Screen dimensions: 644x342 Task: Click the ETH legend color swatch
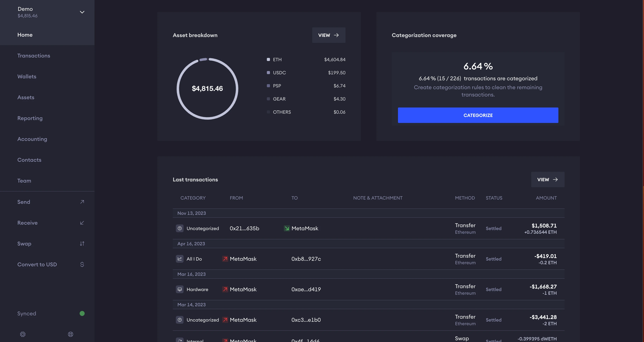(268, 60)
